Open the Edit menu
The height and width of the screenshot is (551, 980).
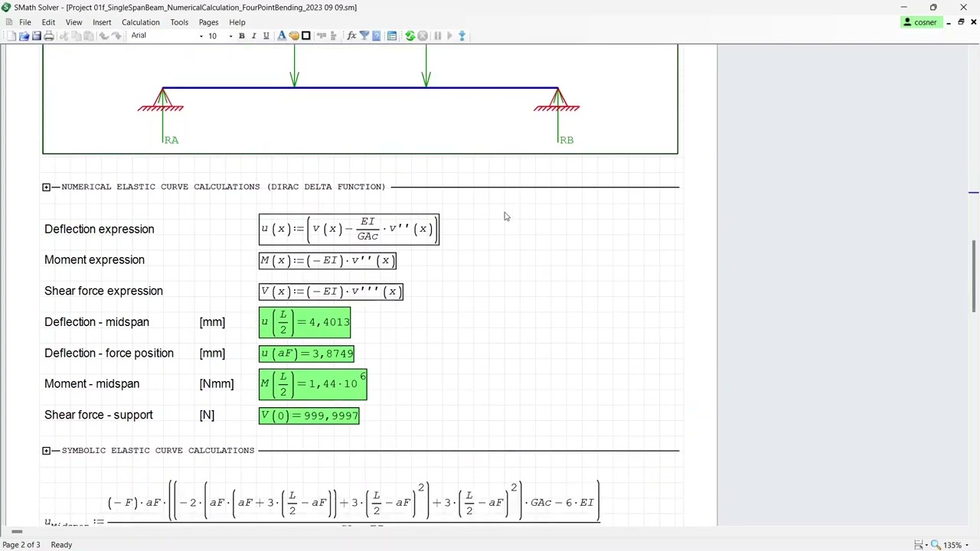tap(48, 22)
